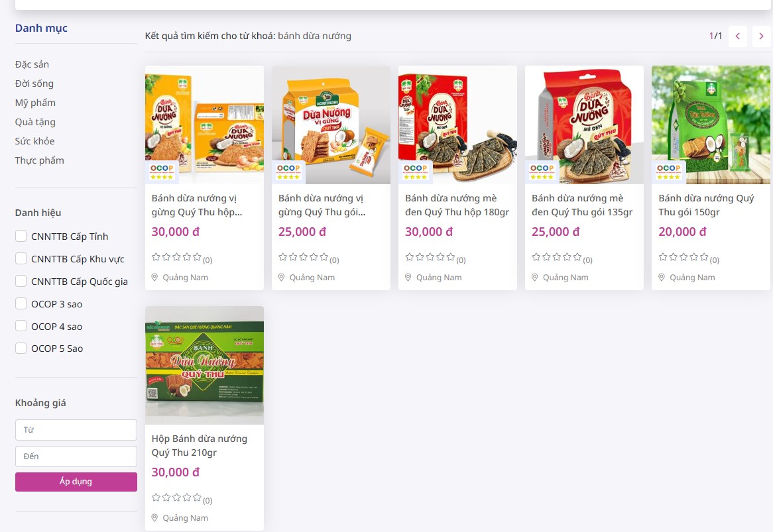This screenshot has height=532, width=773.
Task: Go to previous results page arrow
Action: [x=737, y=36]
